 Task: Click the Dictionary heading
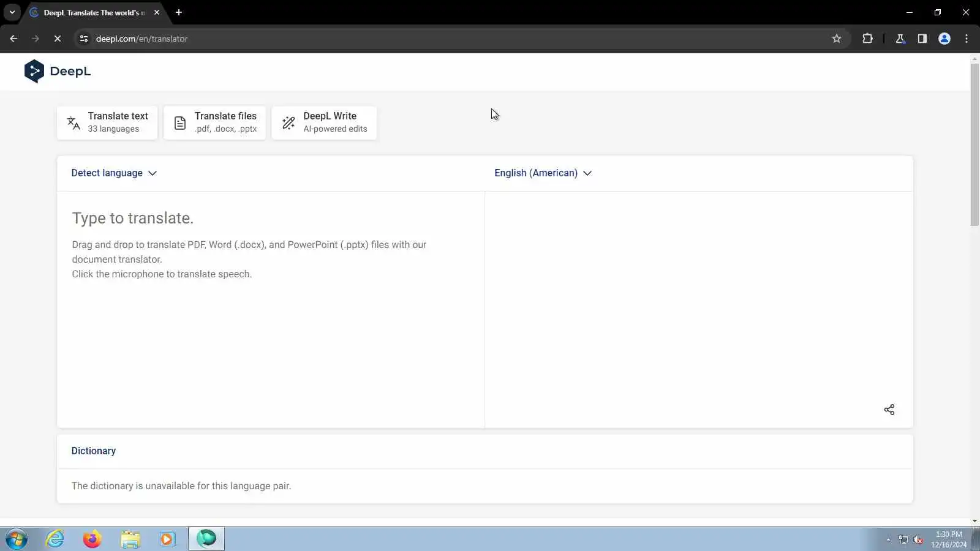click(x=94, y=451)
